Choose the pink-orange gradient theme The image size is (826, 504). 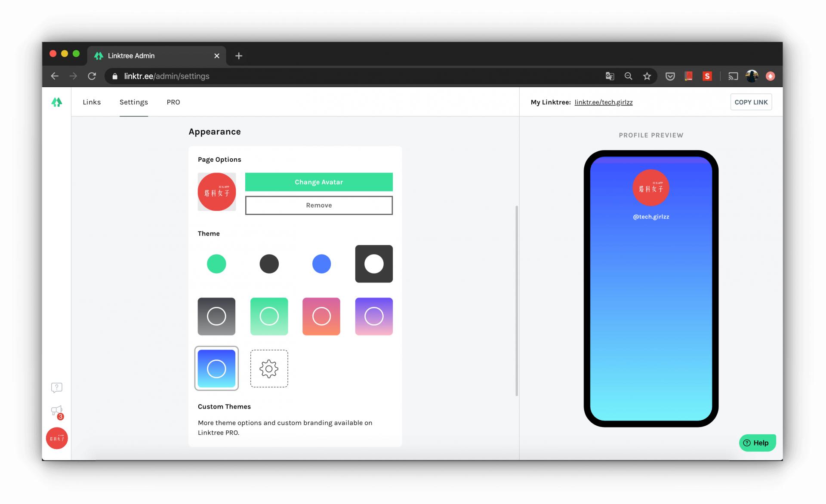coord(321,316)
